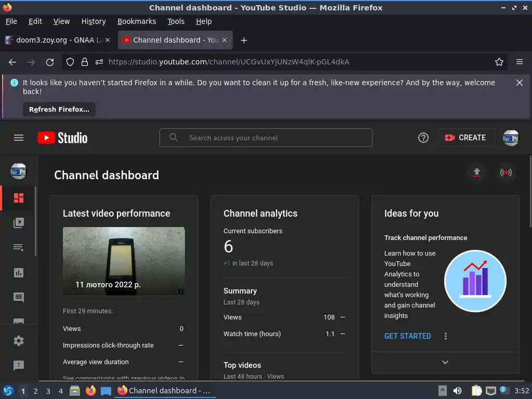The height and width of the screenshot is (399, 532).
Task: Click the Average view duration row
Action: pyautogui.click(x=124, y=362)
